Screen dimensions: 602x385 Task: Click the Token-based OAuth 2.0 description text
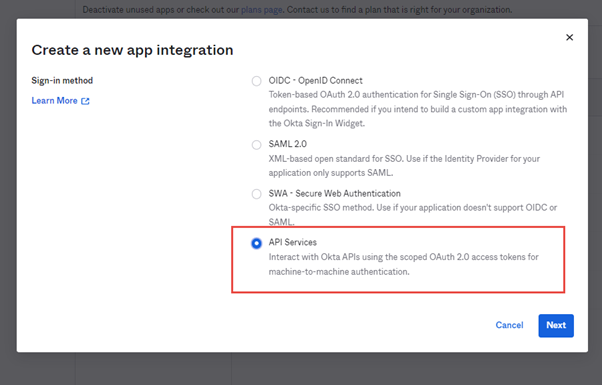(x=418, y=109)
